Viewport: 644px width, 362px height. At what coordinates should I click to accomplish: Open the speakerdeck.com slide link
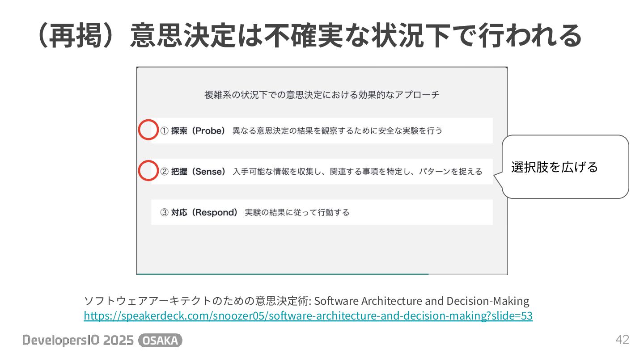[x=308, y=316]
